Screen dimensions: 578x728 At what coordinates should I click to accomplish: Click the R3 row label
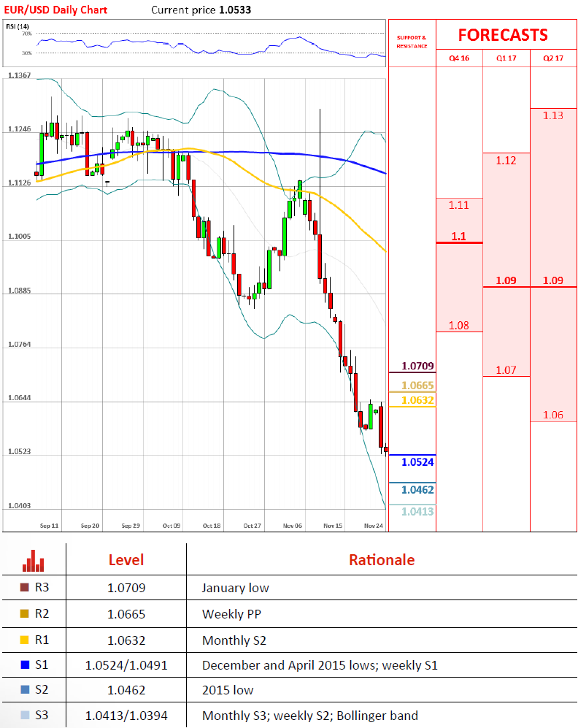coord(42,587)
